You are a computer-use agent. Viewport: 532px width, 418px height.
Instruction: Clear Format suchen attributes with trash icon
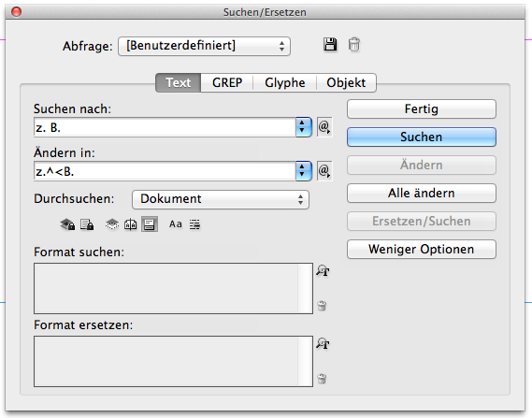(322, 306)
